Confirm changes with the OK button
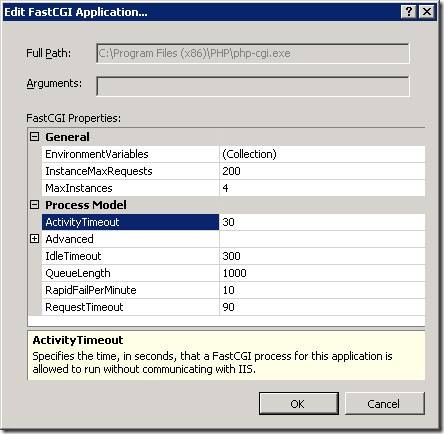 [x=298, y=404]
